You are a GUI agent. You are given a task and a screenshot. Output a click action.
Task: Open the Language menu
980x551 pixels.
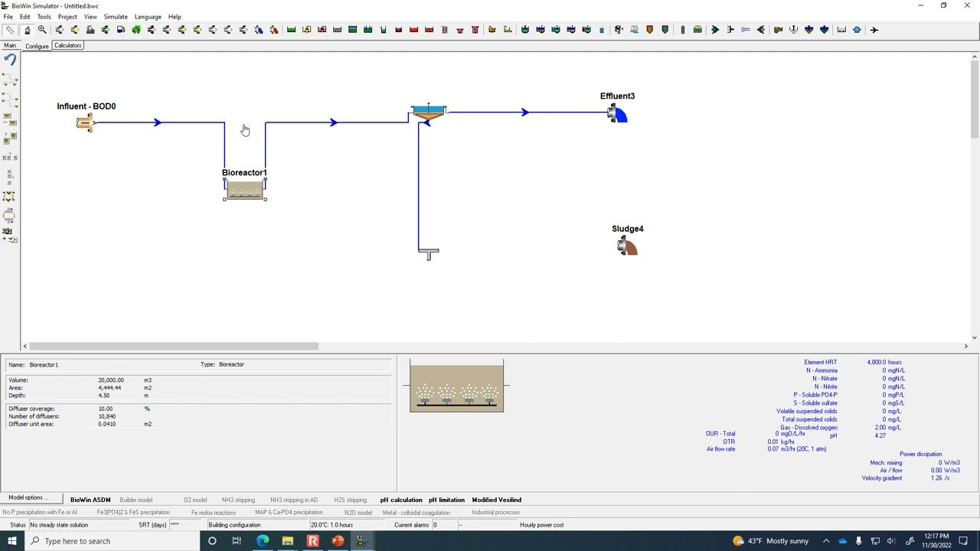[x=148, y=17]
